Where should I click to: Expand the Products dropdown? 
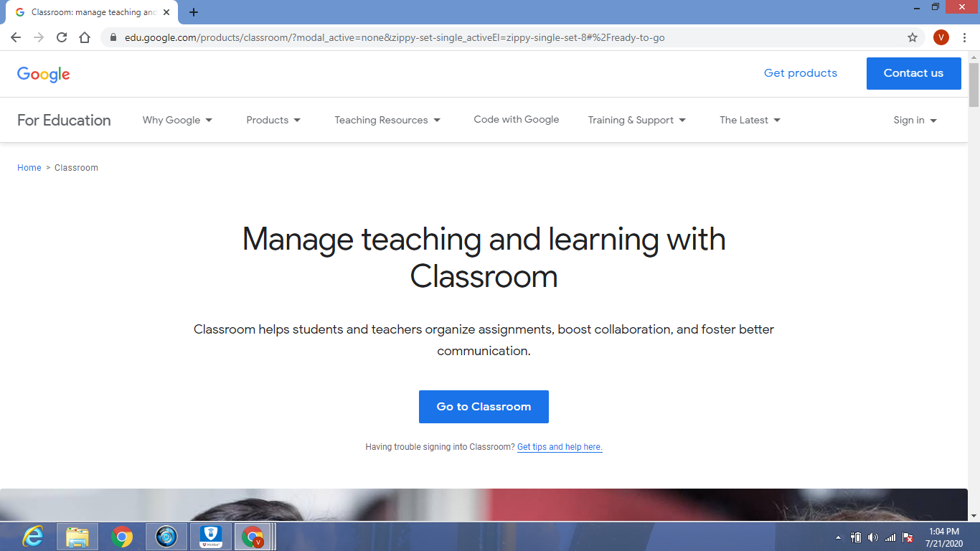(x=273, y=120)
